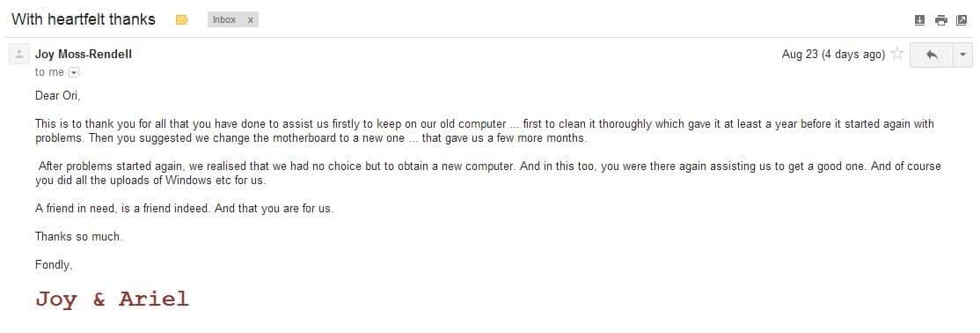Download the message using the download icon
This screenshot has height=333, width=980.
tap(919, 20)
